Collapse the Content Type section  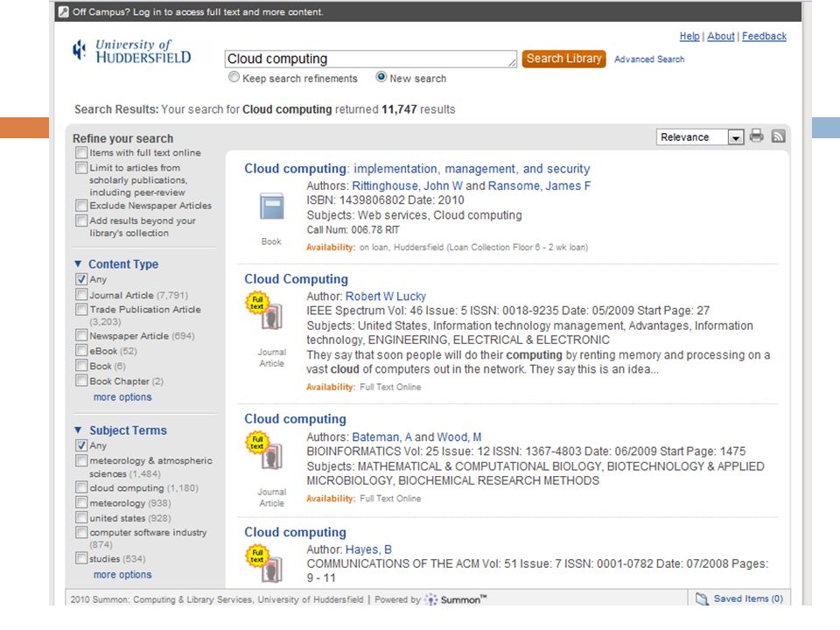click(x=78, y=263)
